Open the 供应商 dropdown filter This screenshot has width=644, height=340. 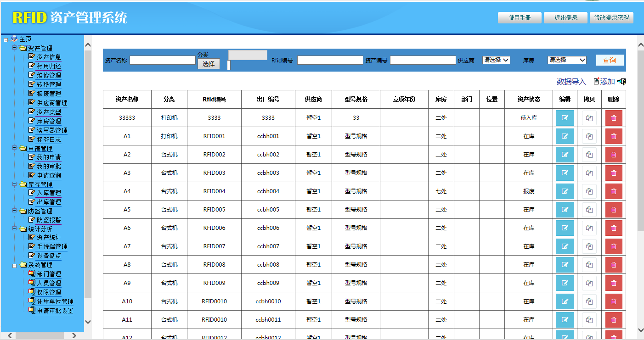(x=496, y=60)
